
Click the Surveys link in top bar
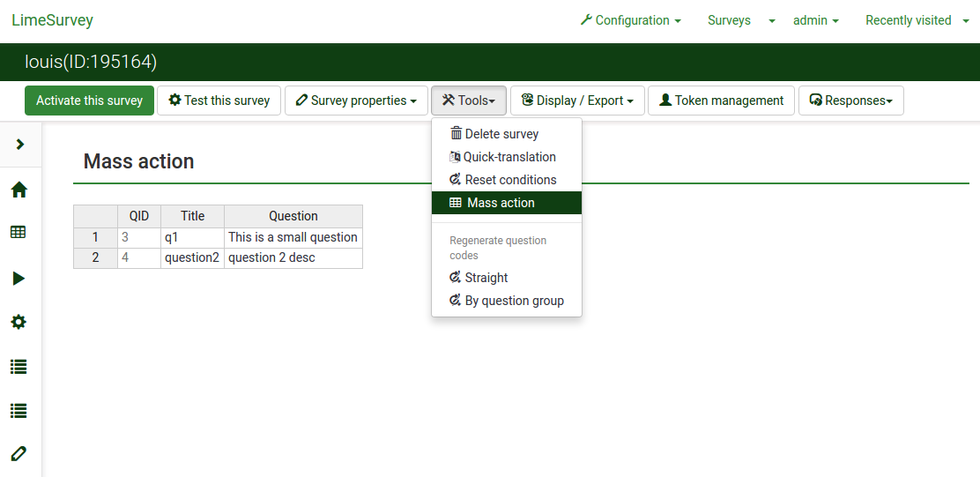[x=729, y=20]
